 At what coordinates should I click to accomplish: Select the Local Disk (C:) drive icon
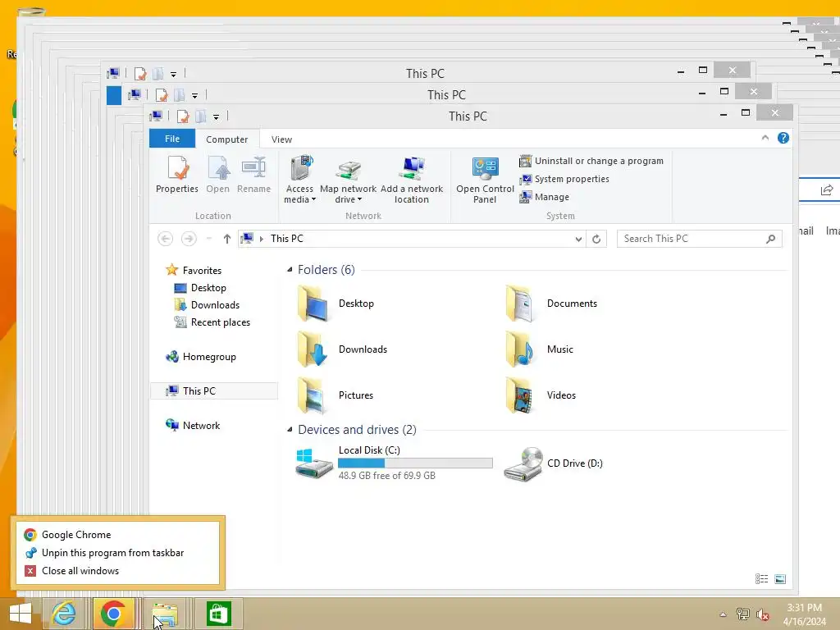pos(314,463)
